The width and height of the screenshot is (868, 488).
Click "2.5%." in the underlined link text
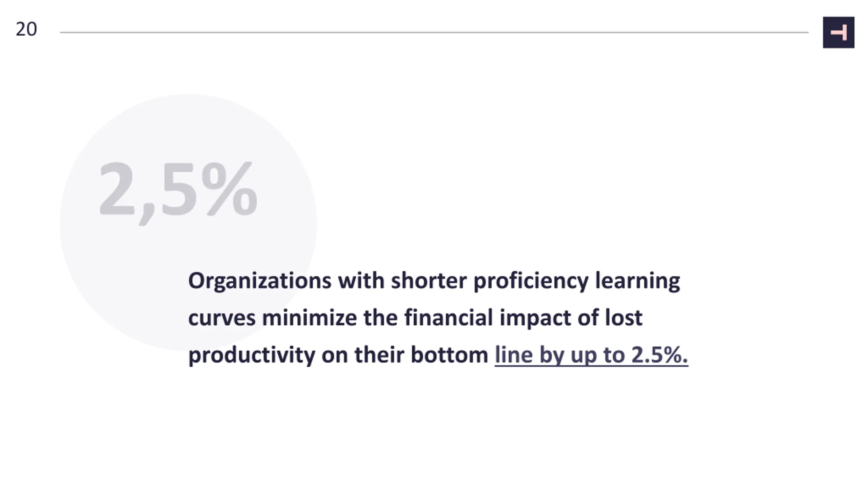point(659,354)
